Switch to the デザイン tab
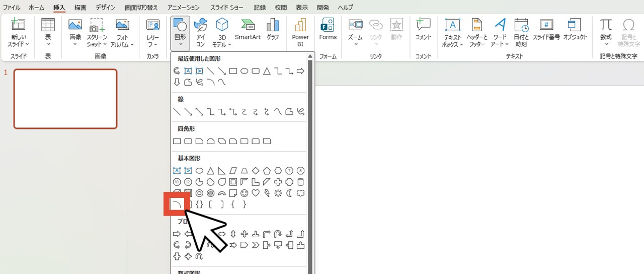The width and height of the screenshot is (644, 274). point(105,8)
